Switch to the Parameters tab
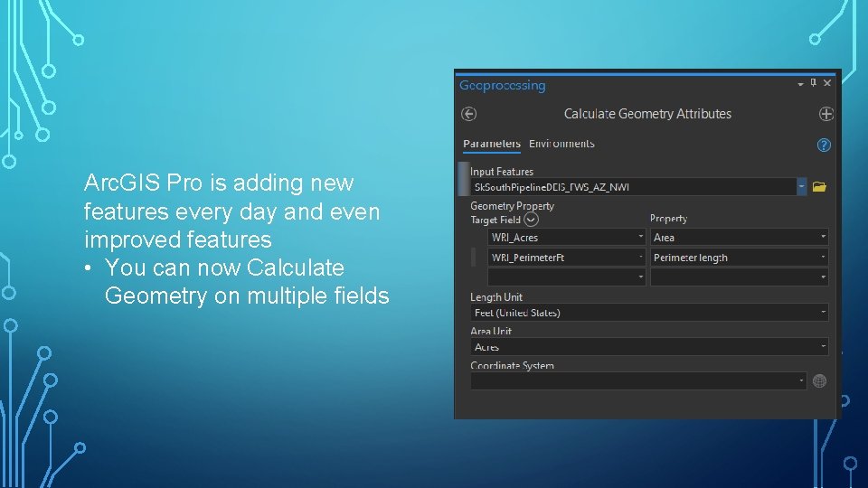The width and height of the screenshot is (868, 488). 492,144
